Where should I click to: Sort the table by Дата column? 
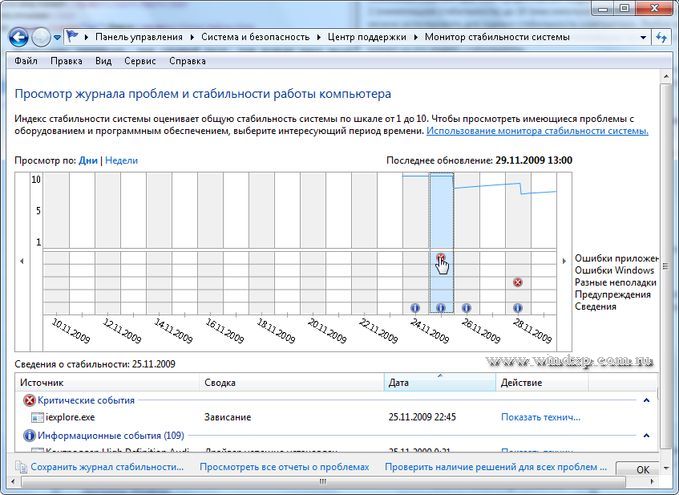coord(440,382)
